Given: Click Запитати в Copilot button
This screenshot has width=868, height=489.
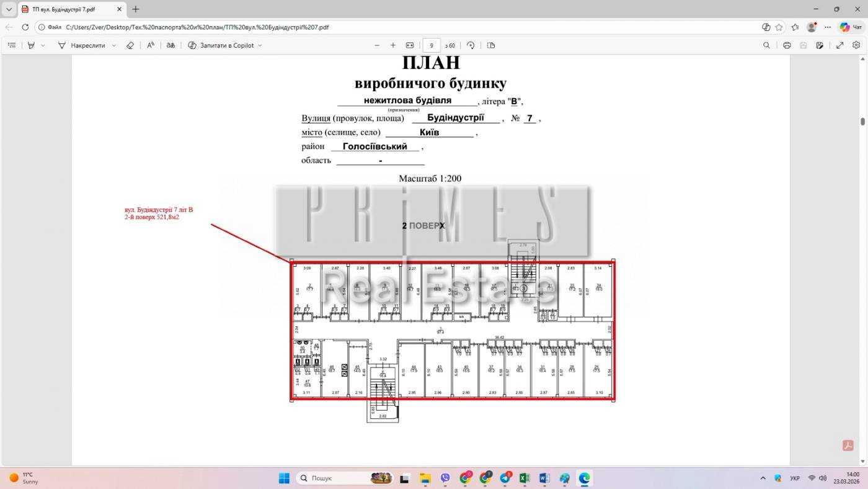Looking at the screenshot, I should (221, 45).
